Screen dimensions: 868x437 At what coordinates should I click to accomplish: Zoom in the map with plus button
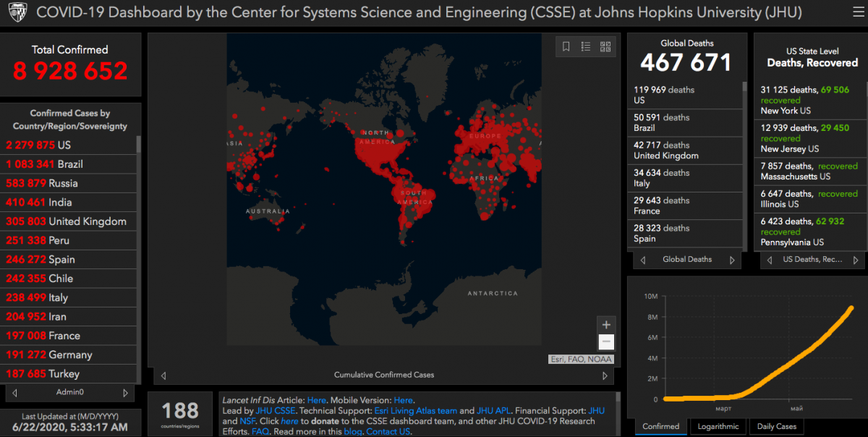point(607,324)
